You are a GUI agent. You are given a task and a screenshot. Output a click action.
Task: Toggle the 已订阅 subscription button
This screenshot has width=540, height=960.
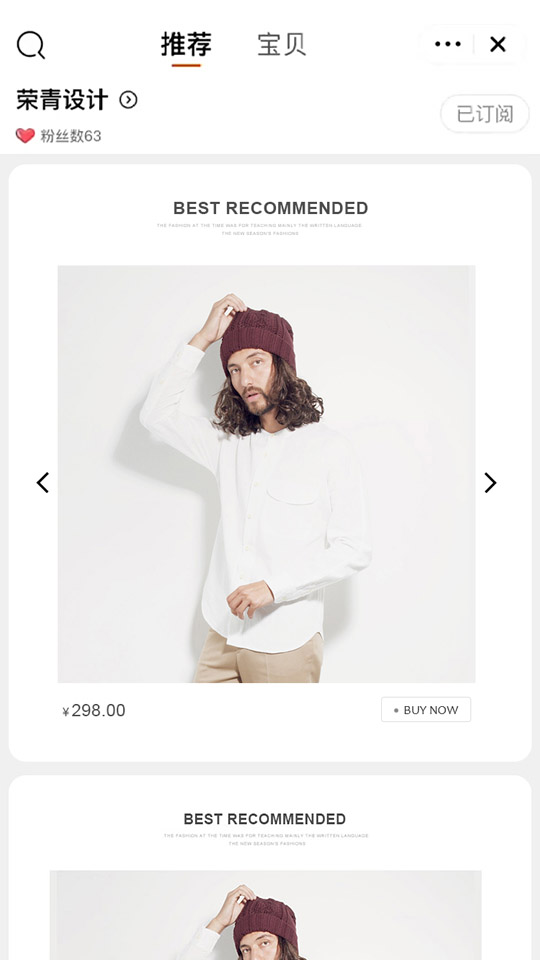pyautogui.click(x=485, y=114)
